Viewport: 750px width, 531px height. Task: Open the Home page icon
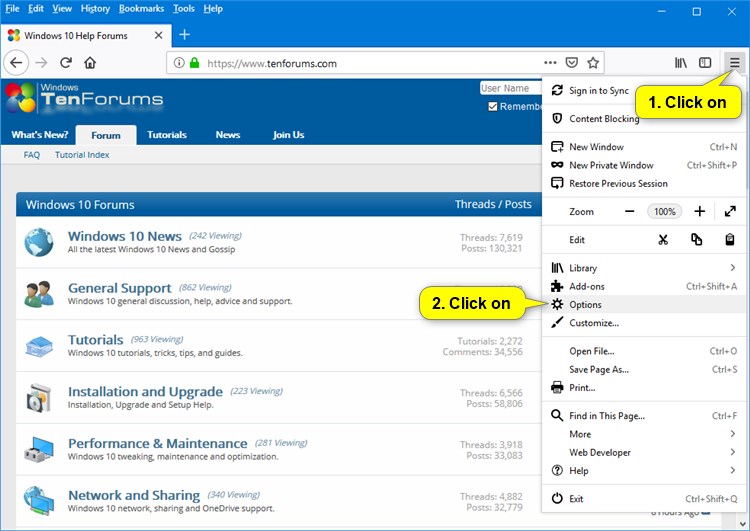pyautogui.click(x=90, y=63)
